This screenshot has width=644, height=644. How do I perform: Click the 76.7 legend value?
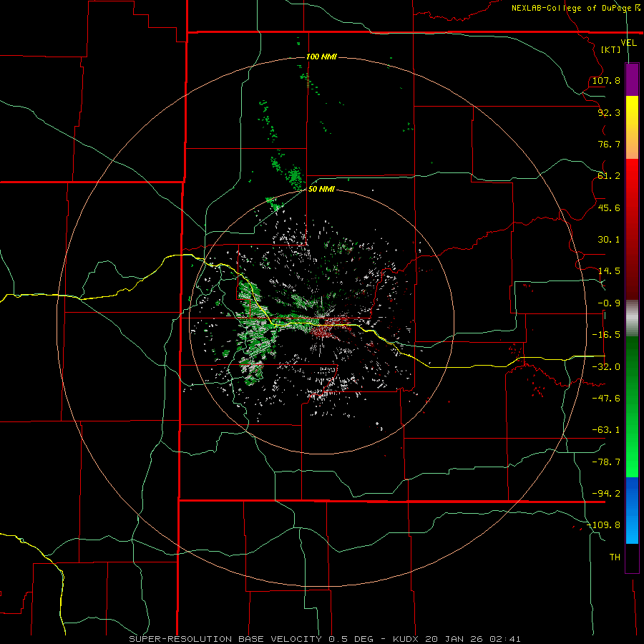[x=609, y=144]
